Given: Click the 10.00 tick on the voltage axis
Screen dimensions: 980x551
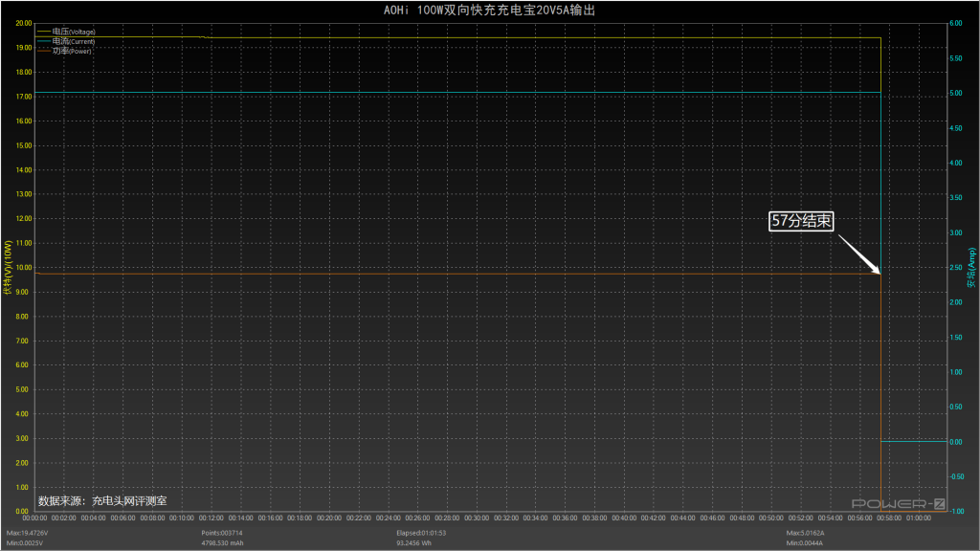Looking at the screenshot, I should (x=24, y=268).
